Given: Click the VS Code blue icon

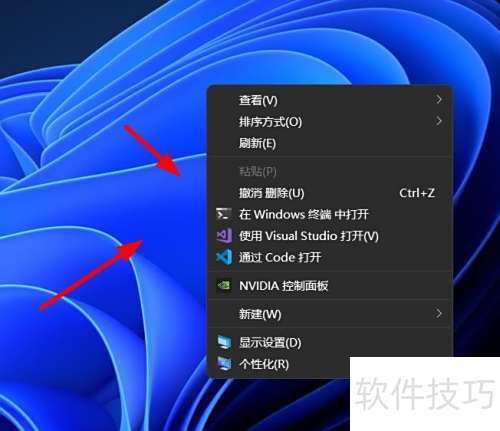Looking at the screenshot, I should [x=224, y=257].
